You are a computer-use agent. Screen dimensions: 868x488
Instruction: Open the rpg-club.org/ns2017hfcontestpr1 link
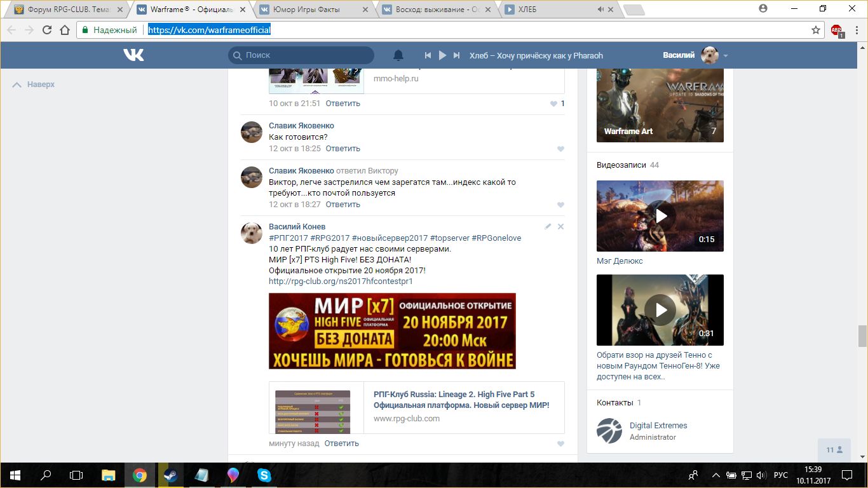pos(341,281)
